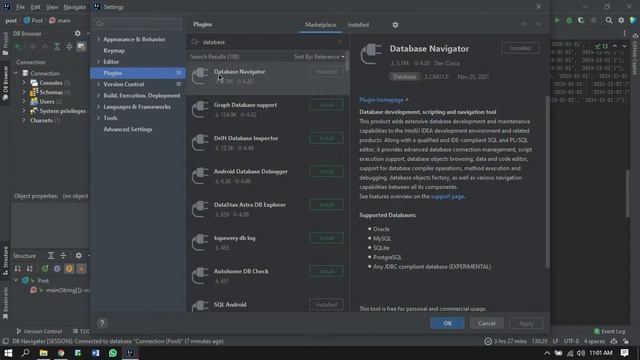Click Cancel in Settings dialog
The height and width of the screenshot is (360, 640).
[487, 323]
